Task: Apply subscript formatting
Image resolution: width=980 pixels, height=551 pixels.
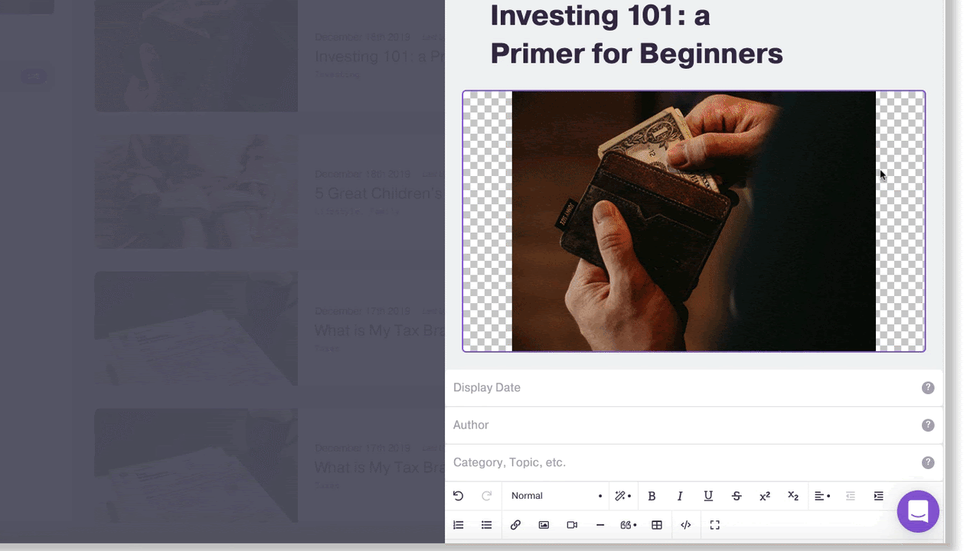Action: pyautogui.click(x=793, y=496)
